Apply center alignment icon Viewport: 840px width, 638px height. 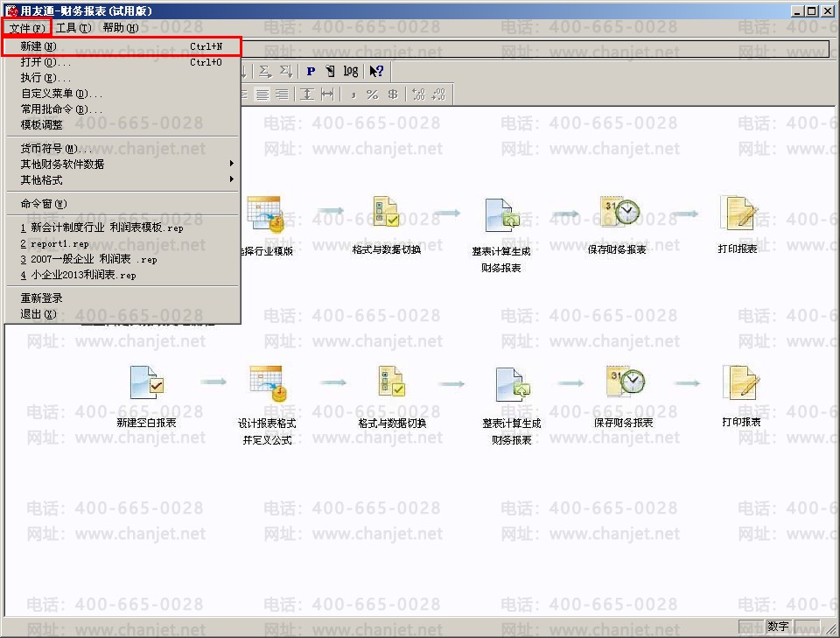(x=262, y=95)
